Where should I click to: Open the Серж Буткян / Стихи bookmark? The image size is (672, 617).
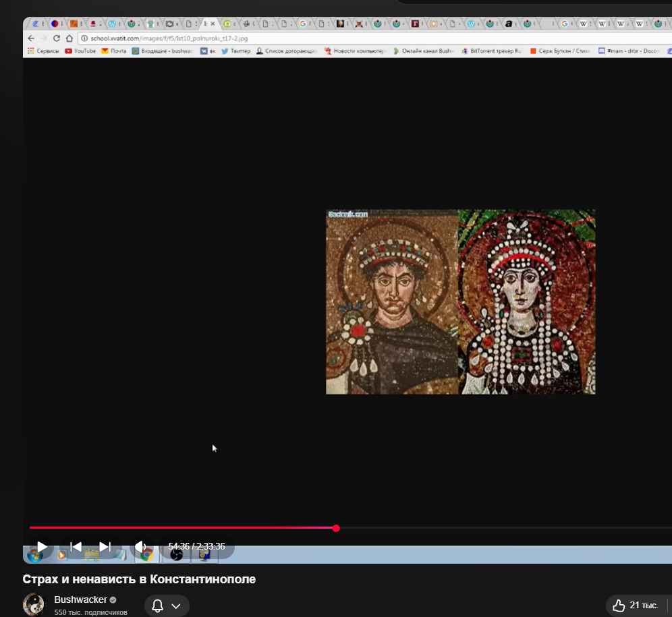point(560,51)
